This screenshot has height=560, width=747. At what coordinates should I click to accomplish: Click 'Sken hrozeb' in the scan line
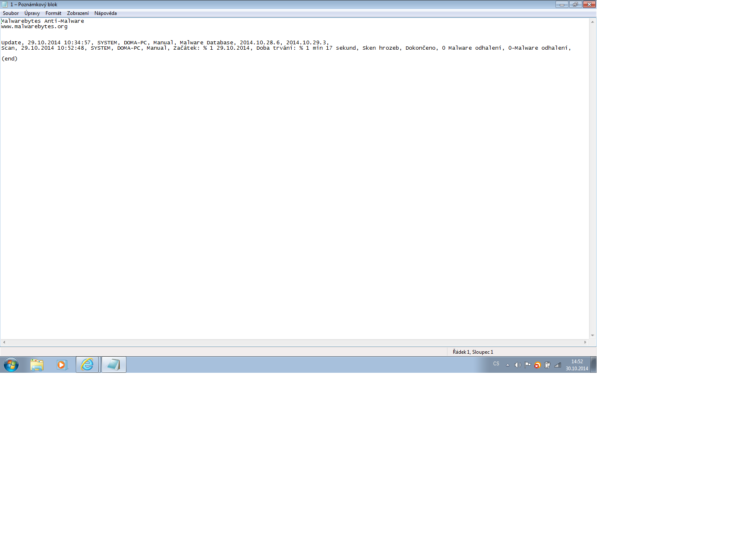tap(381, 48)
